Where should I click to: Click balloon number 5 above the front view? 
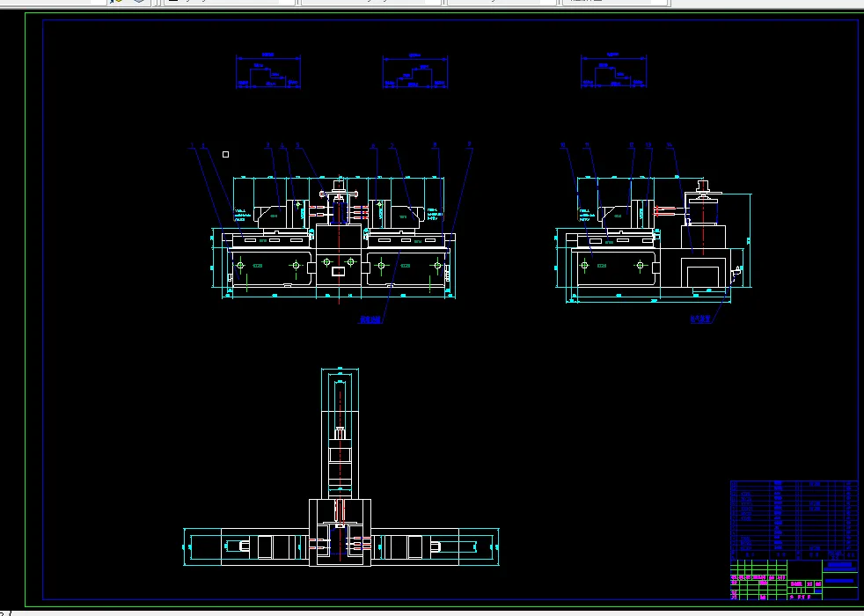[297, 145]
